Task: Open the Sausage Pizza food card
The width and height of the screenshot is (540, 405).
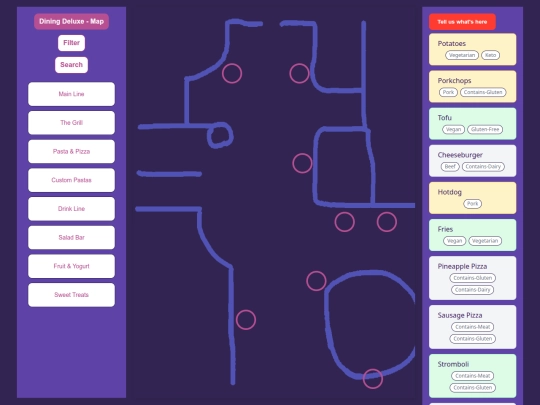Action: (x=472, y=327)
